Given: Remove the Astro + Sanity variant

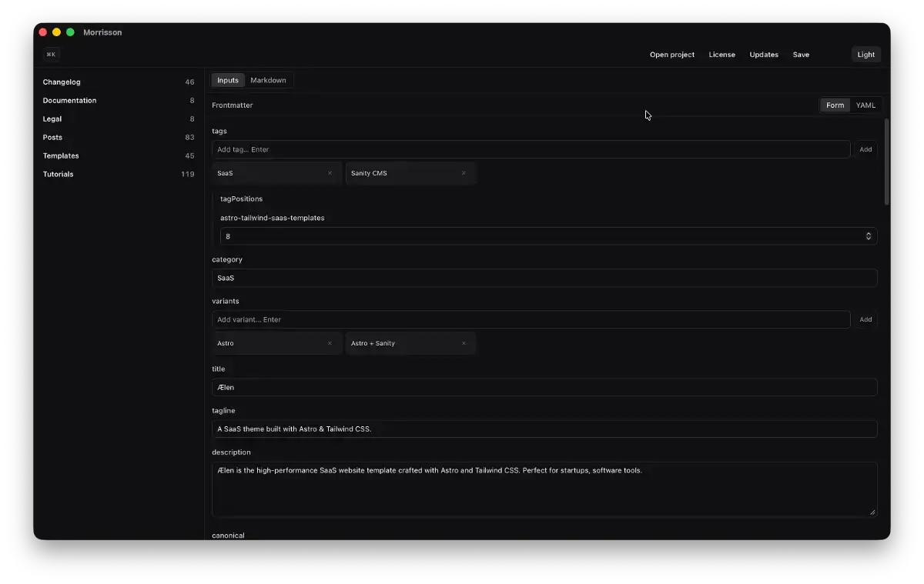Looking at the screenshot, I should click(x=464, y=343).
